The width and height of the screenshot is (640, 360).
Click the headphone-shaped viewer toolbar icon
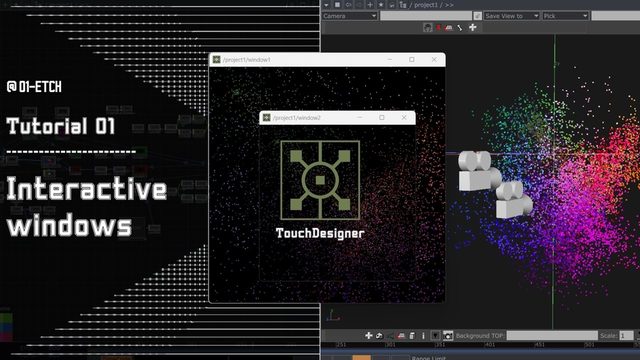coord(427,28)
